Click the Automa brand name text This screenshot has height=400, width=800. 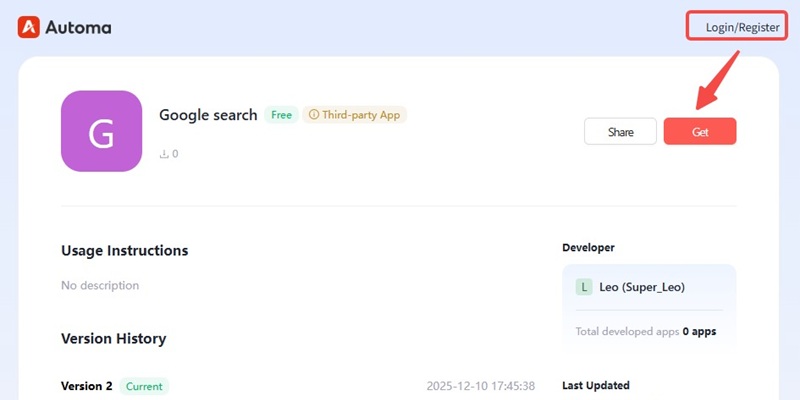click(x=78, y=28)
